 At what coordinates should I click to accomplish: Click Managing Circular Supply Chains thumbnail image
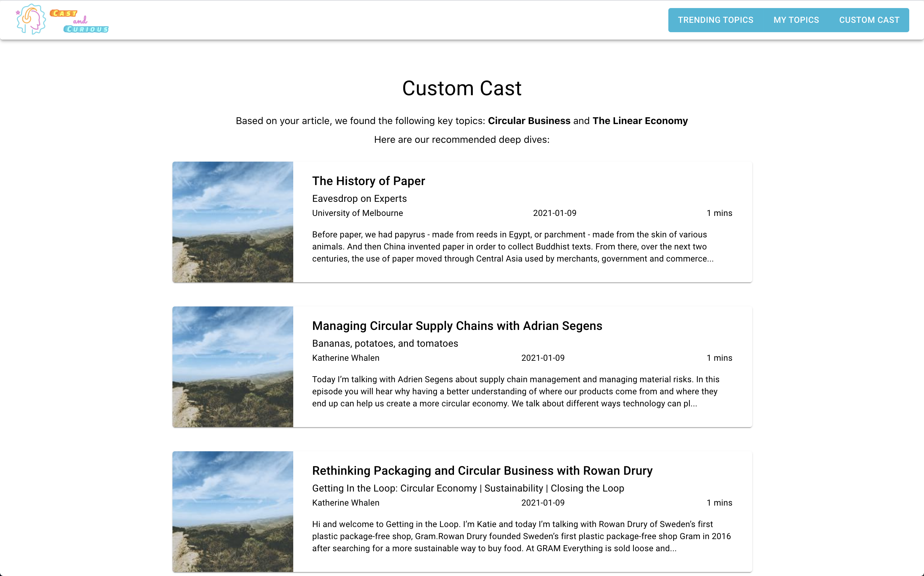[233, 366]
